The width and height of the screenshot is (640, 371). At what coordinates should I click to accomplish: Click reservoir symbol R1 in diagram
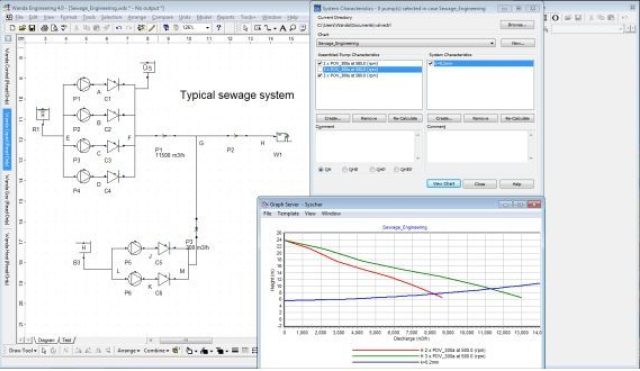tap(43, 114)
